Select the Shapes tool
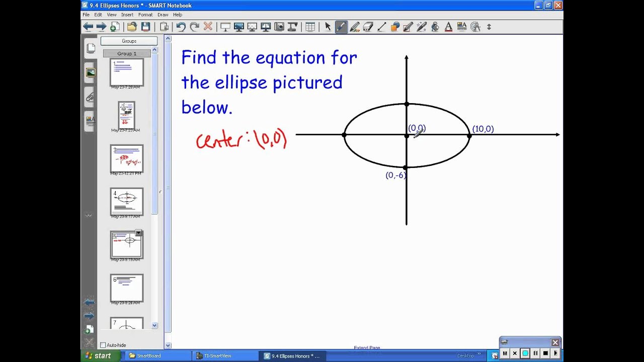 coord(395,27)
